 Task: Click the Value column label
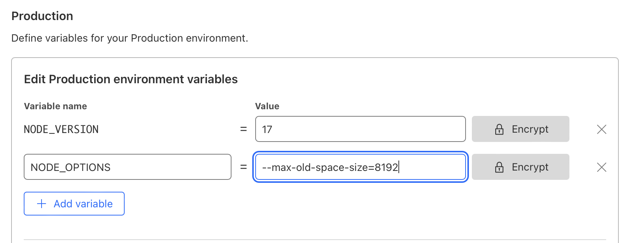pos(267,106)
